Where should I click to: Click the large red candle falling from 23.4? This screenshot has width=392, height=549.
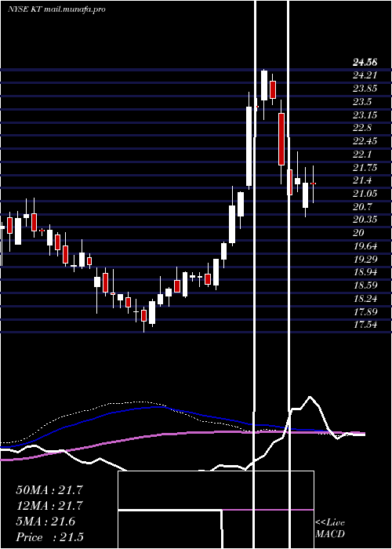click(281, 139)
